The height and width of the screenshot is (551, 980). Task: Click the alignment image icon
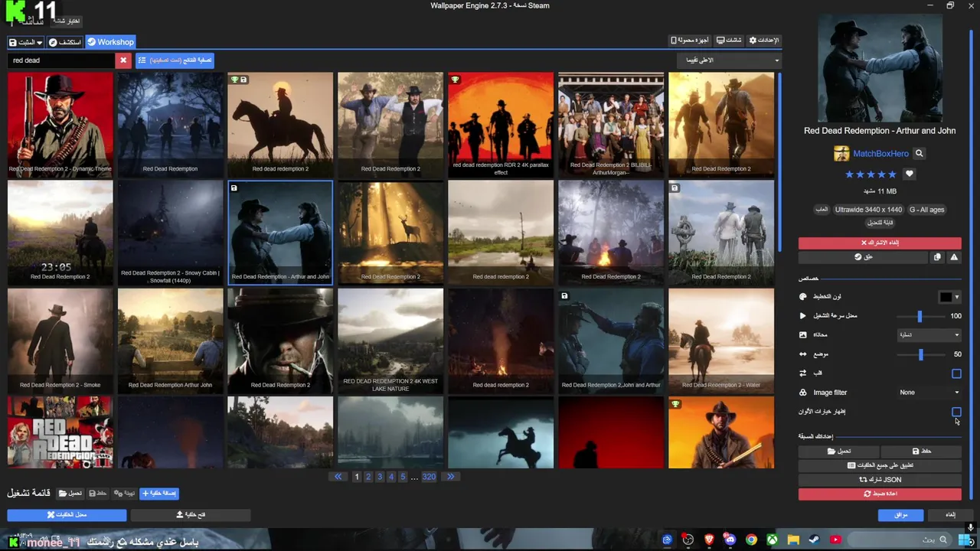(x=803, y=335)
